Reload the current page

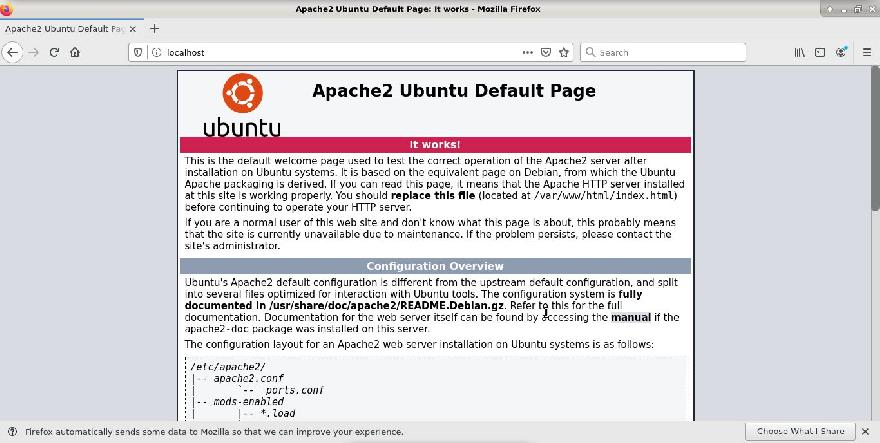point(54,52)
